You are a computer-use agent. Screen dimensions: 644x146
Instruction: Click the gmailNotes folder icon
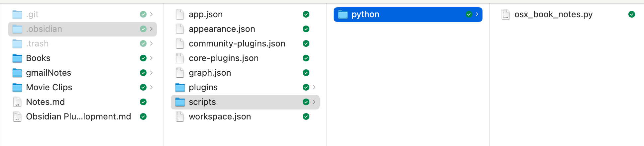tap(17, 73)
